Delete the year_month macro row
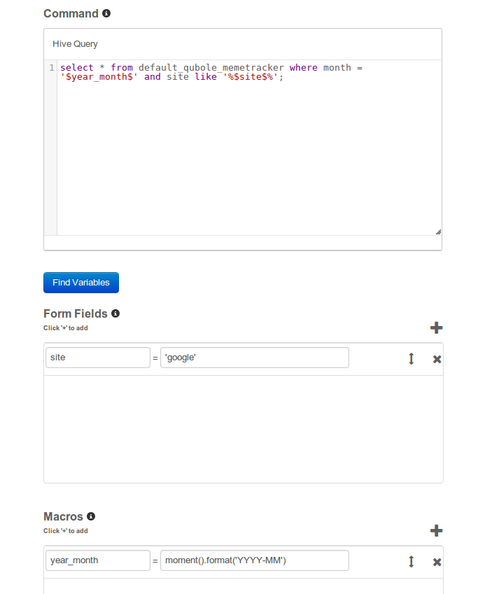This screenshot has width=485, height=594. click(437, 562)
